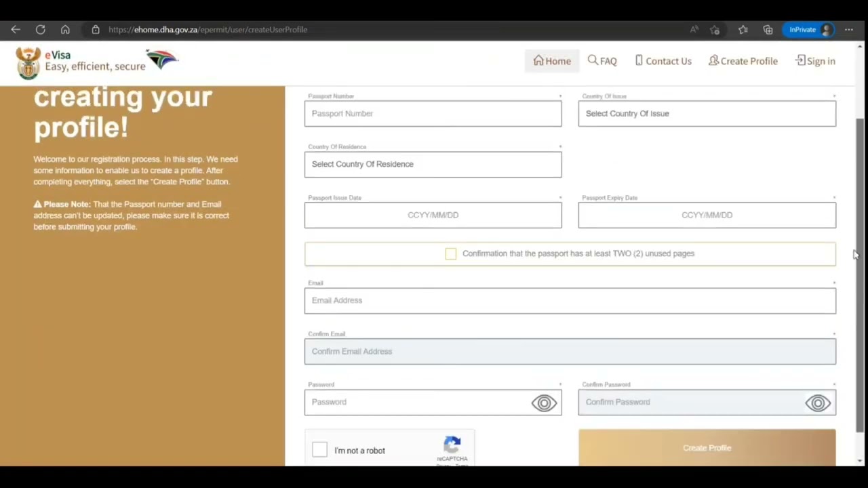868x488 pixels.
Task: Click the Confirm Email Address field
Action: click(x=570, y=352)
